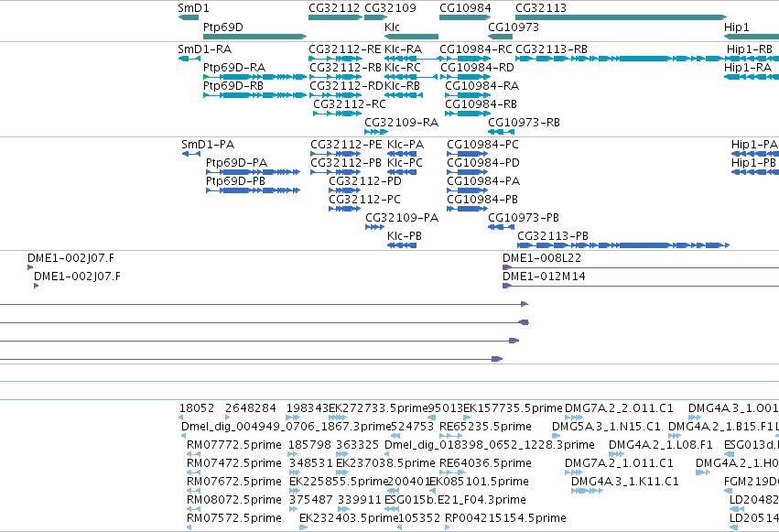This screenshot has height=532, width=779.
Task: Select protein Hip1-PA
Action: coord(754,145)
